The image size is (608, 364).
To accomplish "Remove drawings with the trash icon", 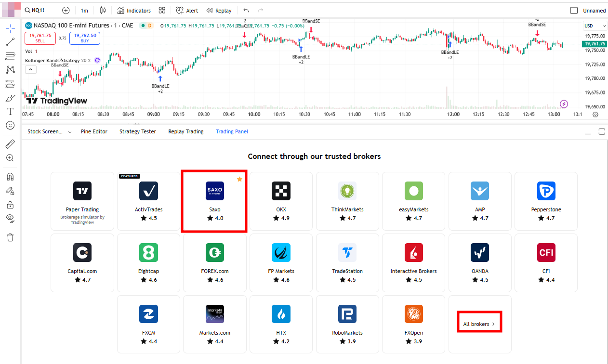I will [x=10, y=237].
